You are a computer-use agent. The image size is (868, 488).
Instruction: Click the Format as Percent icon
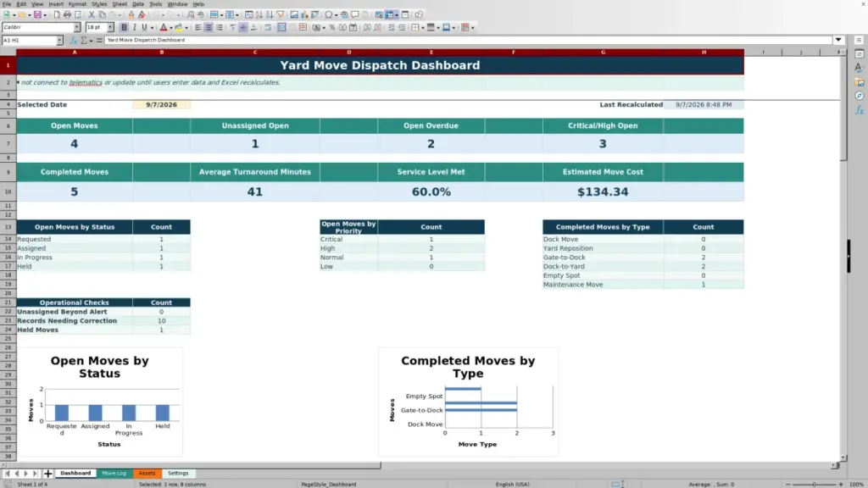coord(331,27)
